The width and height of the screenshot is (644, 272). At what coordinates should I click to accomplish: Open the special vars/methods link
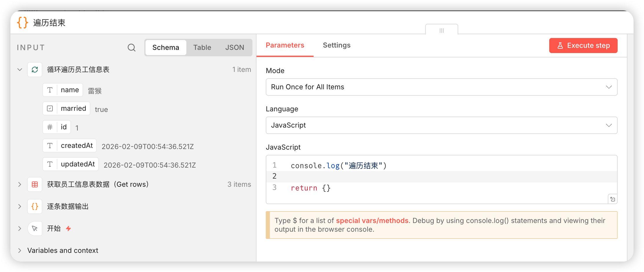click(372, 221)
